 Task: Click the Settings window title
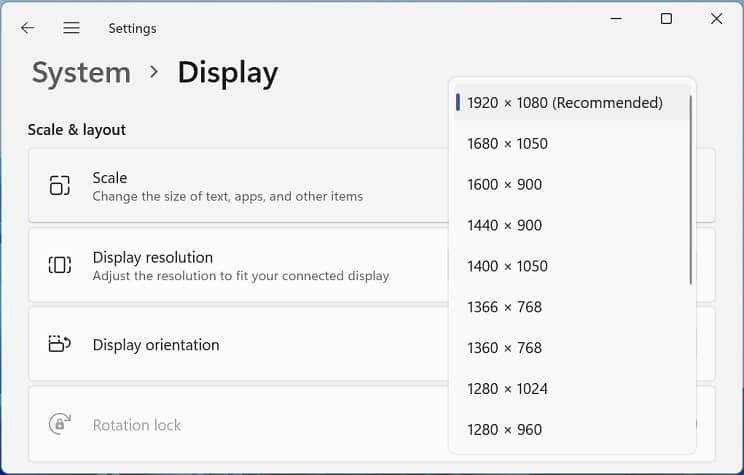[x=132, y=28]
